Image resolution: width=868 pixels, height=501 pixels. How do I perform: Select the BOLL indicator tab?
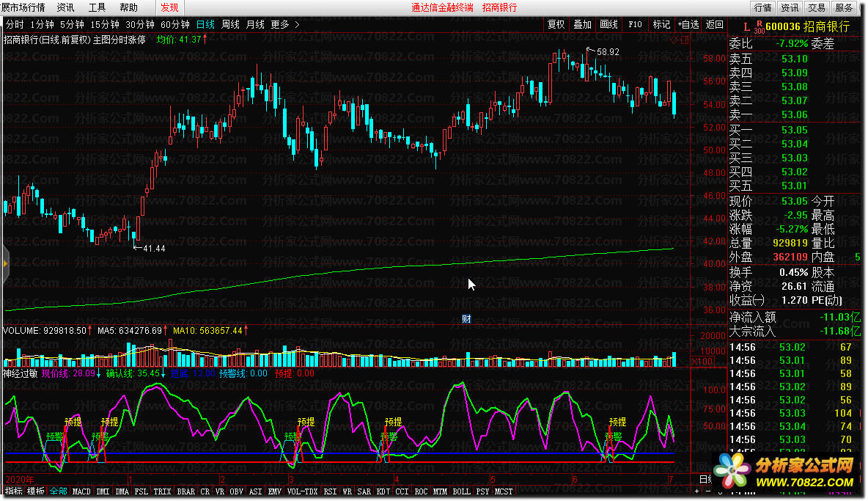[x=461, y=491]
